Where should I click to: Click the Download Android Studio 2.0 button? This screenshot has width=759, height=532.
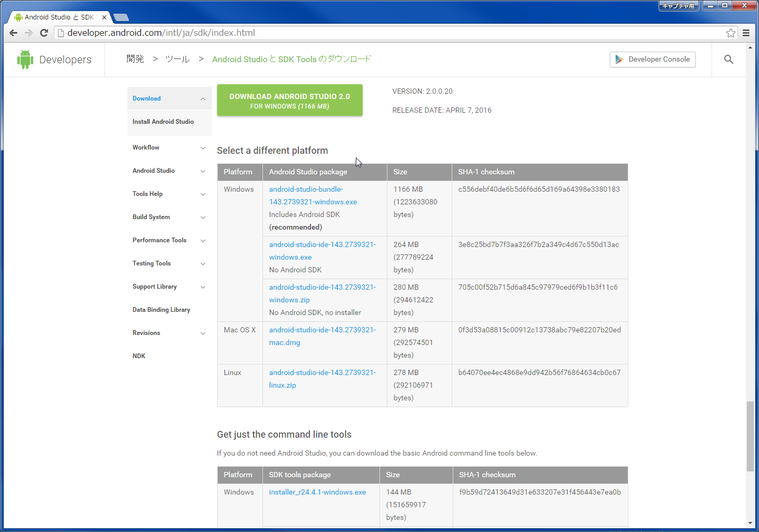[x=290, y=100]
